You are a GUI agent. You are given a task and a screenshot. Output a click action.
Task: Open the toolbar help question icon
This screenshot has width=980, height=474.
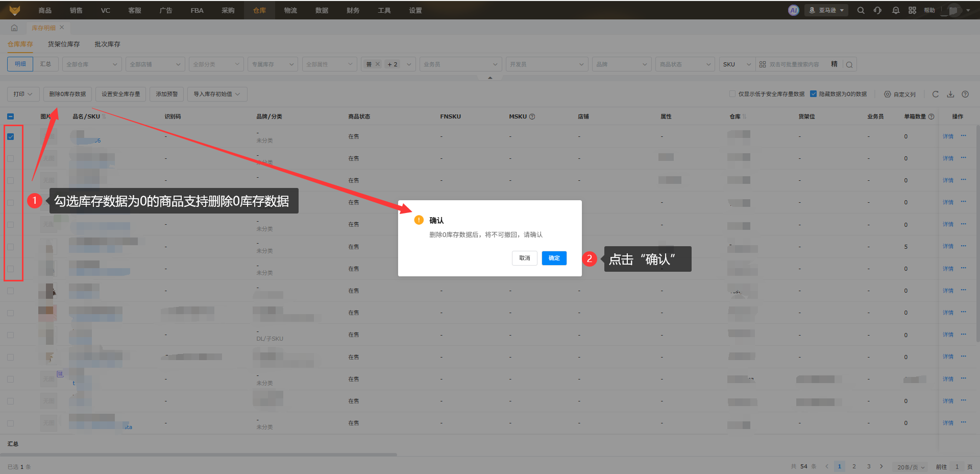click(x=965, y=94)
